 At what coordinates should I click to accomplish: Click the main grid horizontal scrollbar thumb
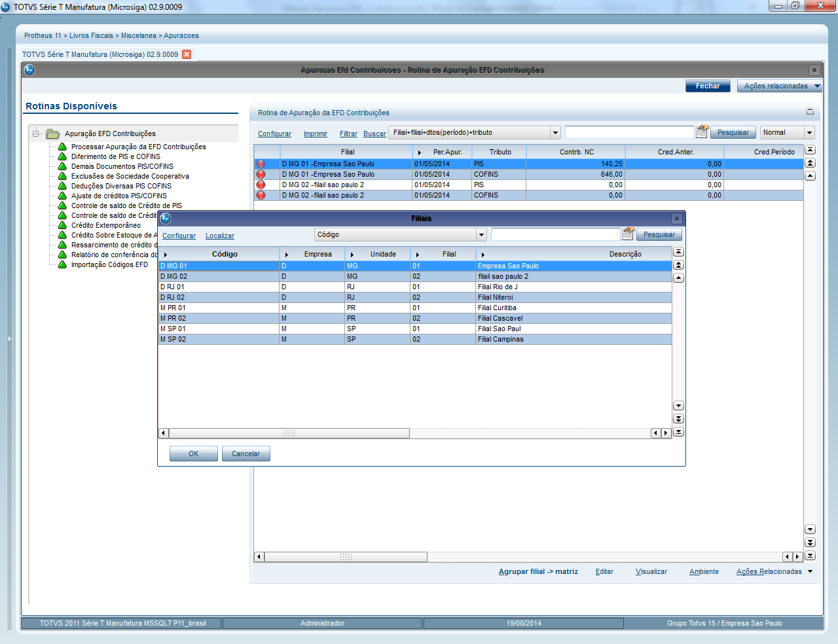[346, 557]
